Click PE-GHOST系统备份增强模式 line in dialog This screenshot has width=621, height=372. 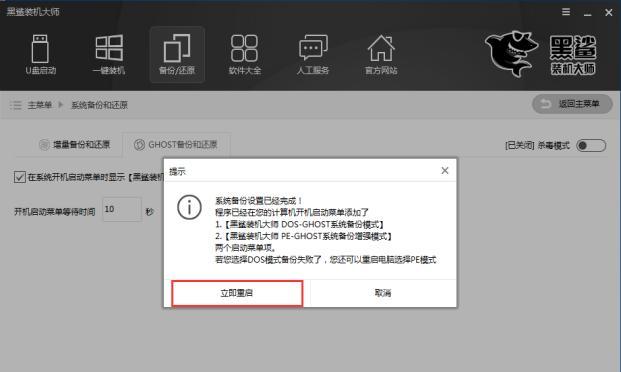point(304,237)
